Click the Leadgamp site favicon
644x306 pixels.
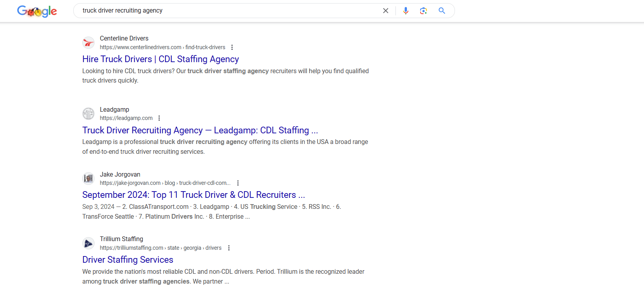click(x=89, y=114)
